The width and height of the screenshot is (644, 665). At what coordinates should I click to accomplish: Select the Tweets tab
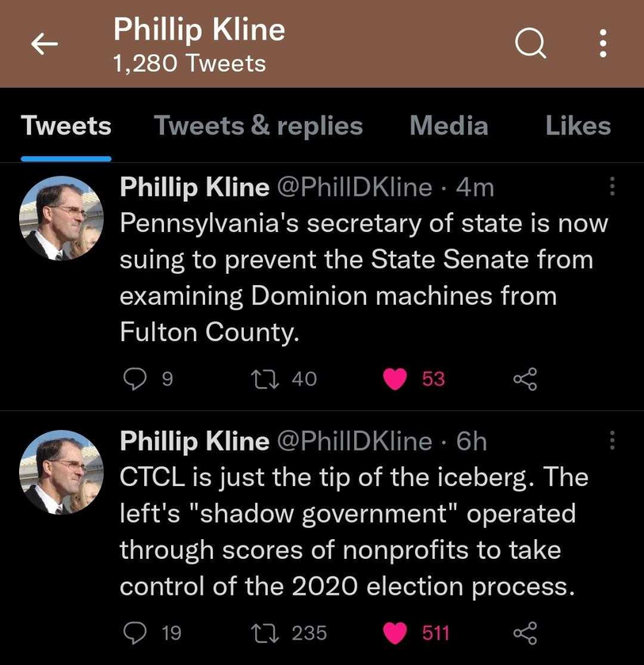coord(67,126)
